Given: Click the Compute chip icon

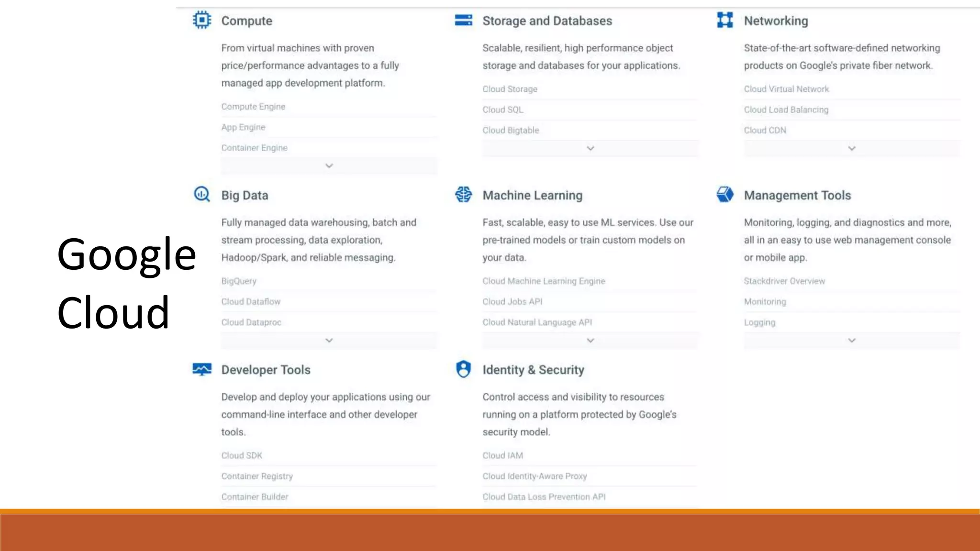Looking at the screenshot, I should coord(202,20).
